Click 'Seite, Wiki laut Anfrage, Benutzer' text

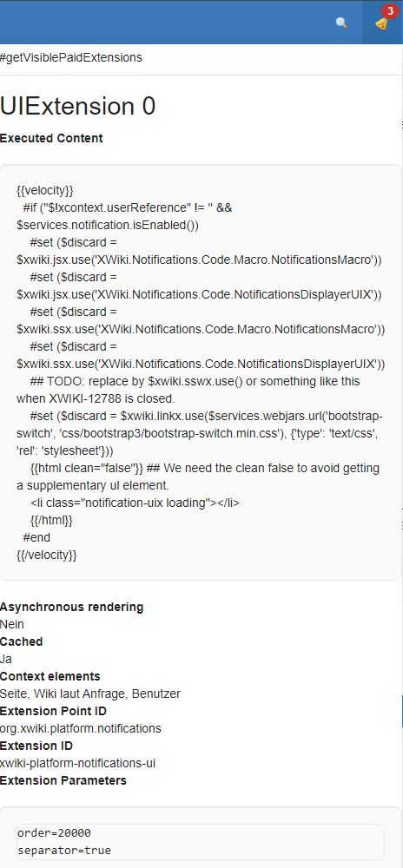pos(90,694)
